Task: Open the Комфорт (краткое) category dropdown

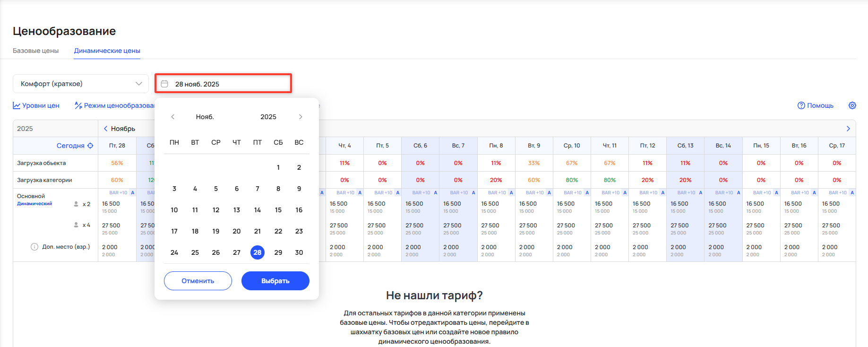Action: 81,84
